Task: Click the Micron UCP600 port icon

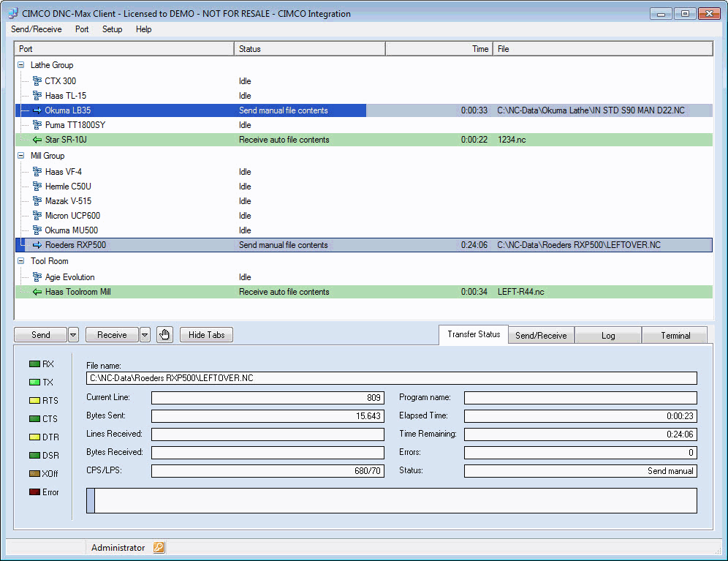Action: coord(37,216)
